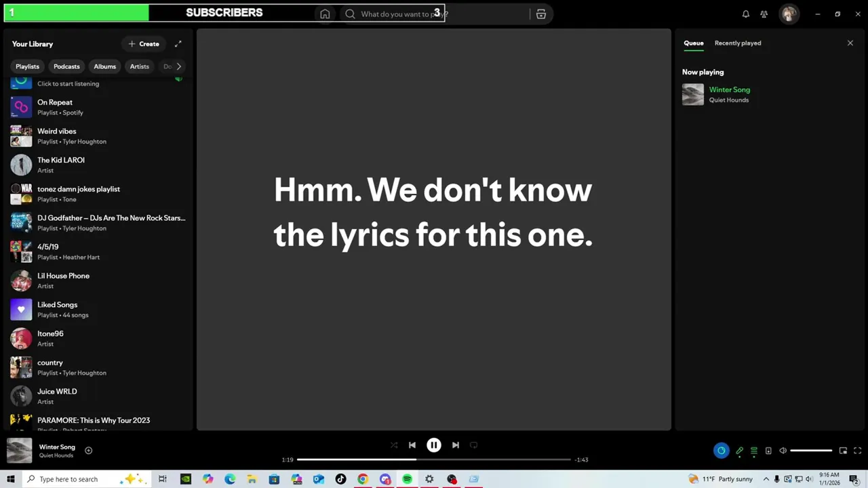Open the Liked Songs playlist
This screenshot has height=488, width=868.
coord(98,310)
